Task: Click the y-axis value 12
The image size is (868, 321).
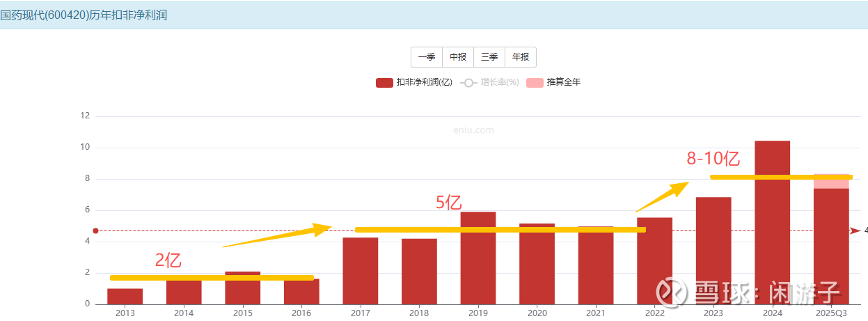Action: click(x=86, y=116)
